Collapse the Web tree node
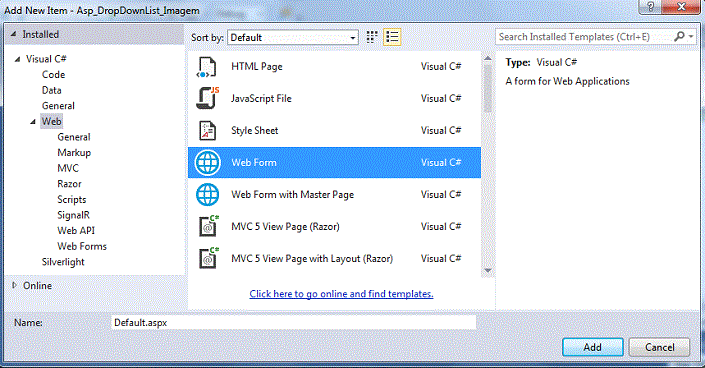This screenshot has height=368, width=705. tap(33, 121)
